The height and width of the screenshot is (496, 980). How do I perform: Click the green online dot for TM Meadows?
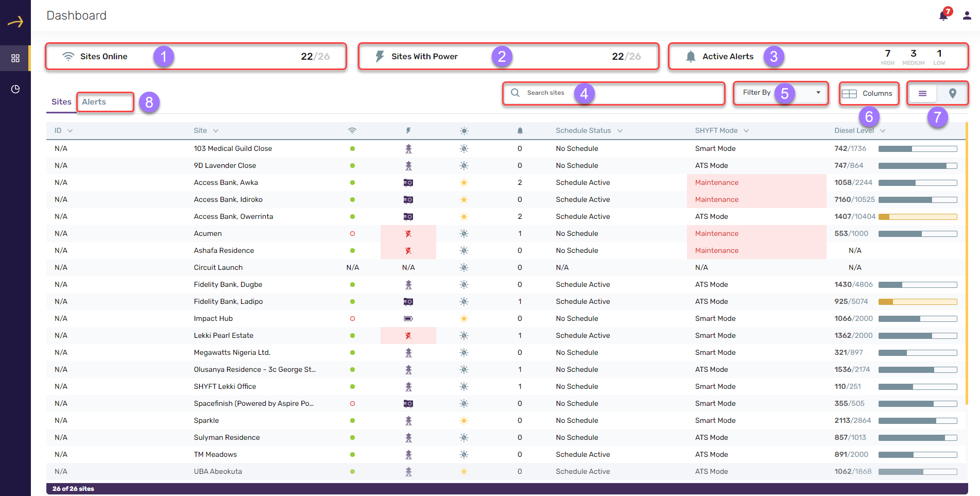[x=352, y=455]
